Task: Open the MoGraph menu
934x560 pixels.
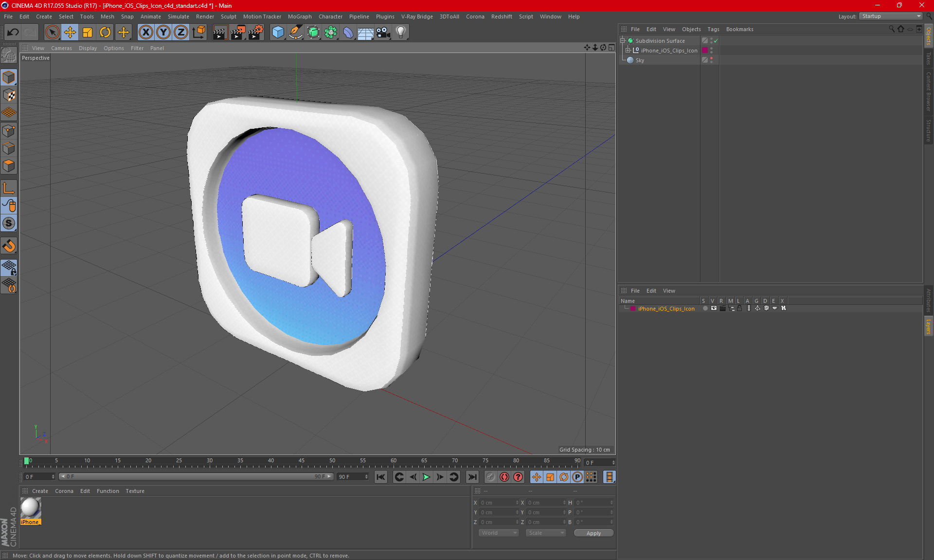Action: tap(300, 17)
